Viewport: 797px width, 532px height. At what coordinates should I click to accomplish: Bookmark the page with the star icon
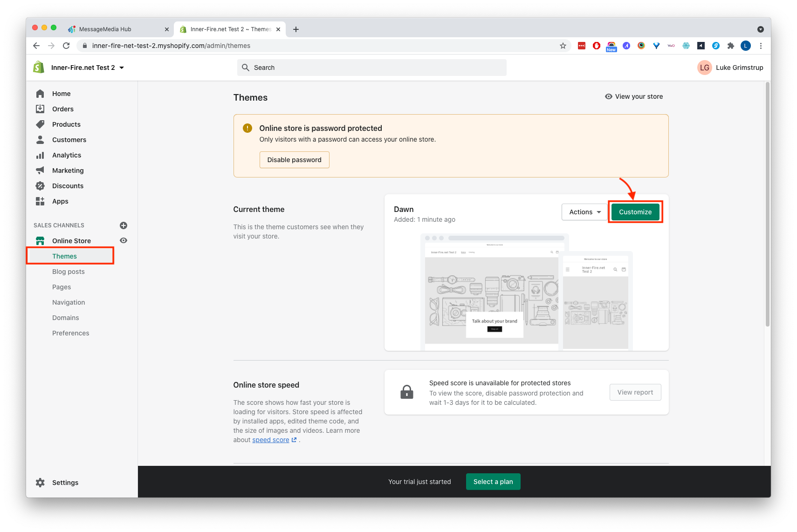click(563, 46)
